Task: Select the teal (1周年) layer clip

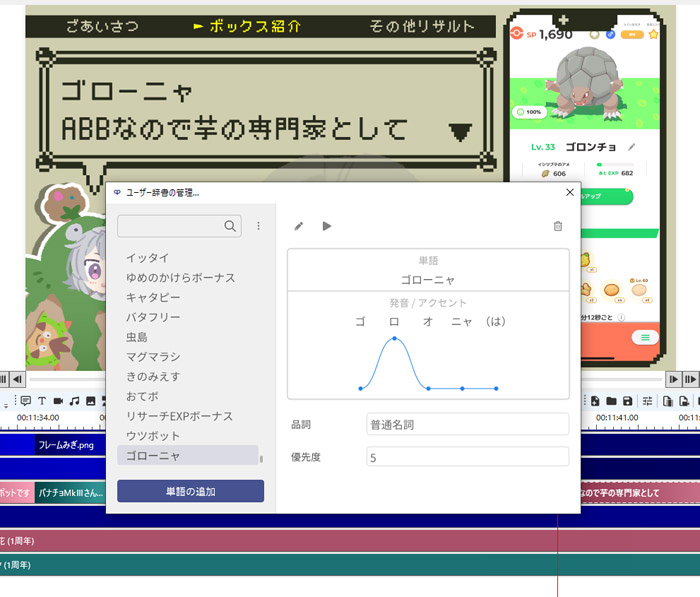Action: (x=350, y=565)
